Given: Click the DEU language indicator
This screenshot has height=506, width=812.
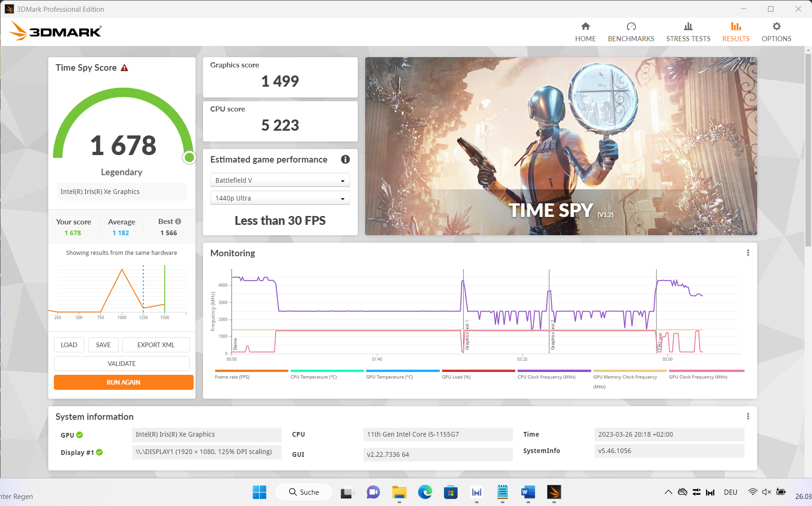Looking at the screenshot, I should click(x=730, y=492).
